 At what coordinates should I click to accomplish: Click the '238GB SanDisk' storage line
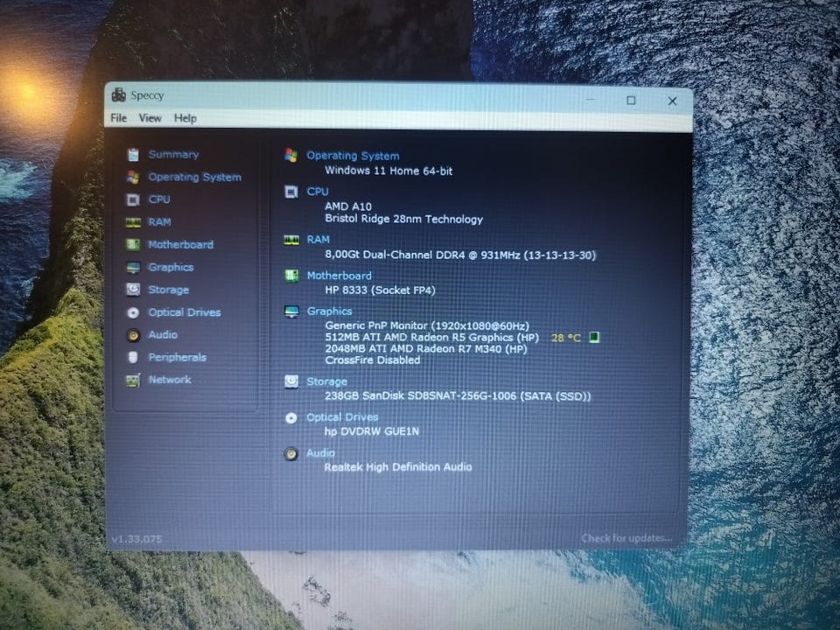tap(458, 396)
